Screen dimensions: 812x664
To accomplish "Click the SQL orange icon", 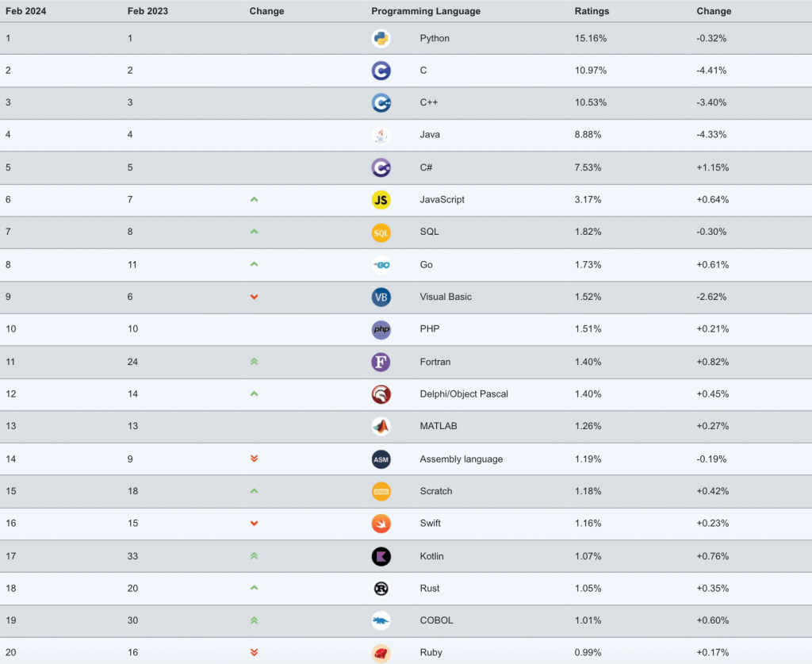I will 381,232.
